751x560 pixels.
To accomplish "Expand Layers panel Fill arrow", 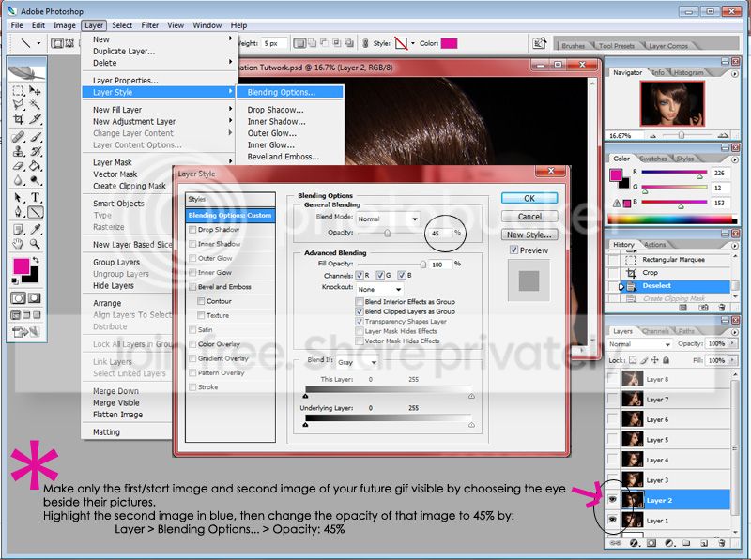I will pyautogui.click(x=732, y=360).
